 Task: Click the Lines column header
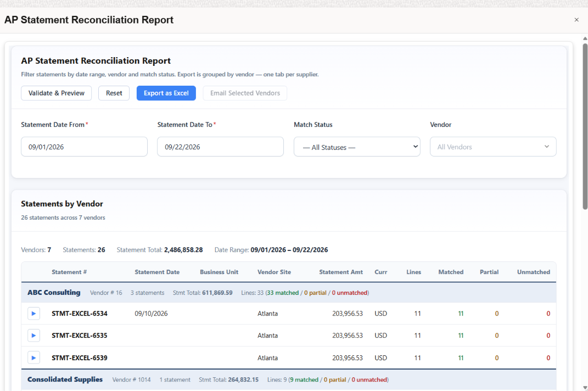(x=413, y=272)
